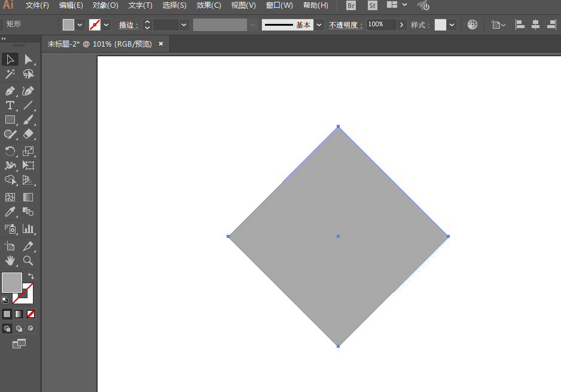Open the 效果(C) menu
This screenshot has width=561, height=392.
[x=209, y=5]
